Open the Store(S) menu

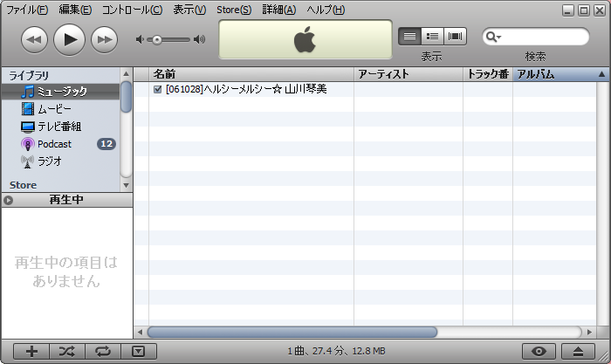pyautogui.click(x=234, y=10)
